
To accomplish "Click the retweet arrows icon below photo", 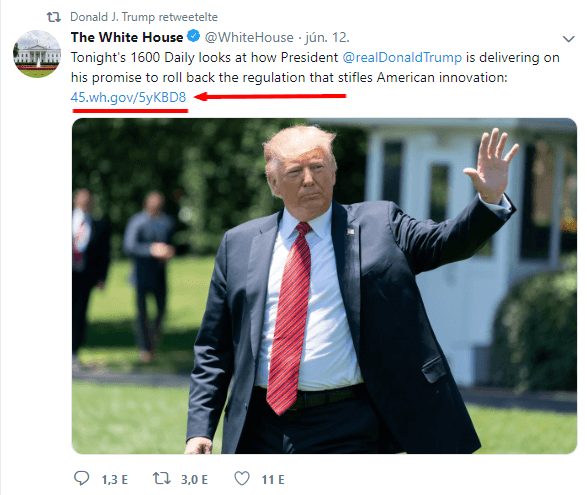I will pyautogui.click(x=161, y=479).
